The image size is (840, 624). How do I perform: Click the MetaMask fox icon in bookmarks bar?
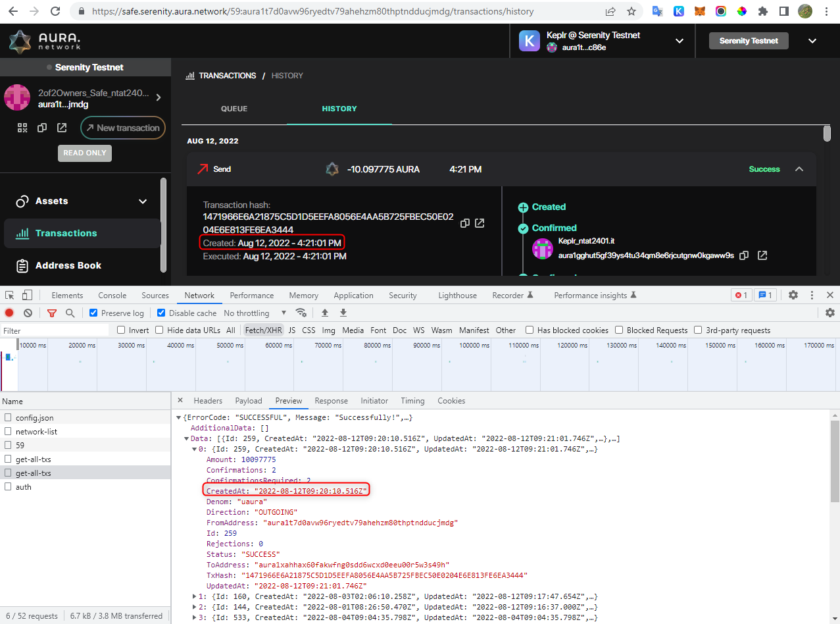click(699, 11)
